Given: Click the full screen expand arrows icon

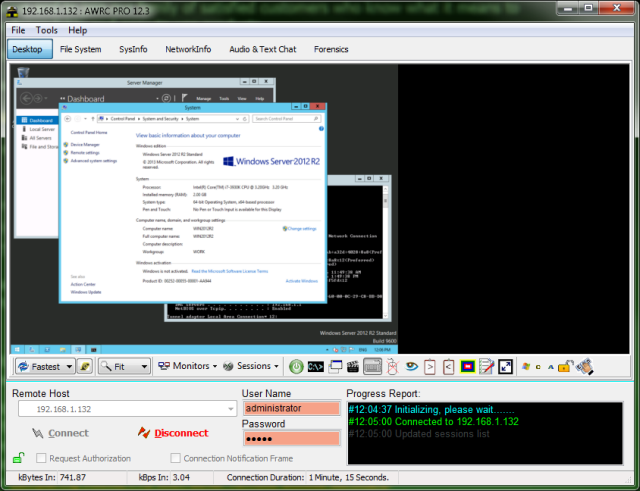Looking at the screenshot, I should click(505, 367).
